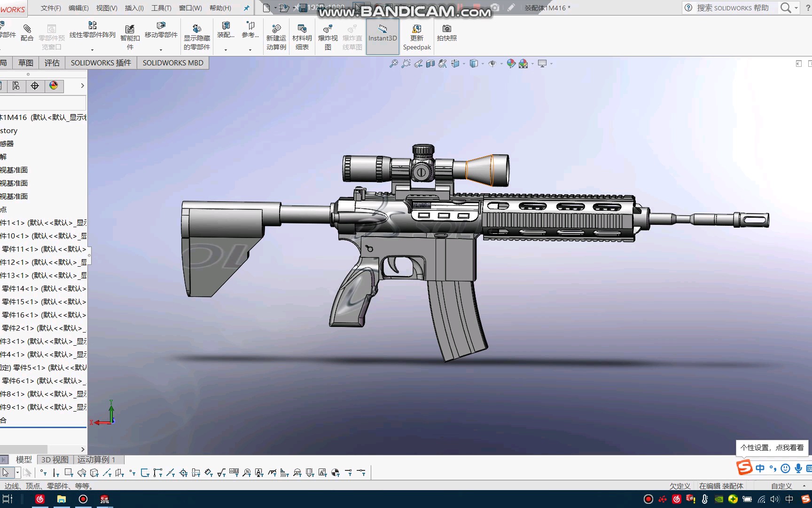Screen dimensions: 812x508
Task: Toggle the Hide/Show Items eye icon
Action: pos(493,63)
